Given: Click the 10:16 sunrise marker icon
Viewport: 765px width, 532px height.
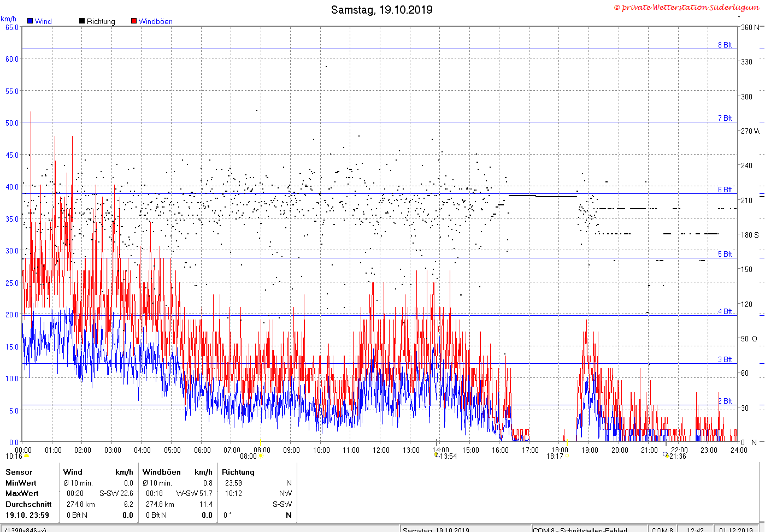Looking at the screenshot, I should coord(26,456).
